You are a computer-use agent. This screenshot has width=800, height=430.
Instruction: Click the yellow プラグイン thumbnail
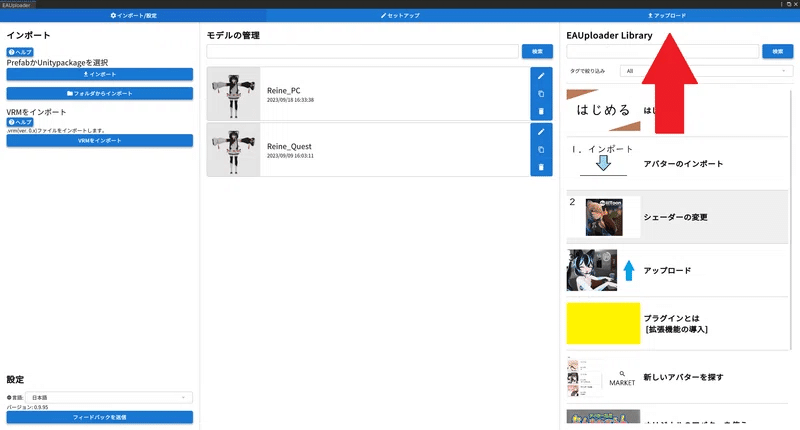click(x=603, y=323)
